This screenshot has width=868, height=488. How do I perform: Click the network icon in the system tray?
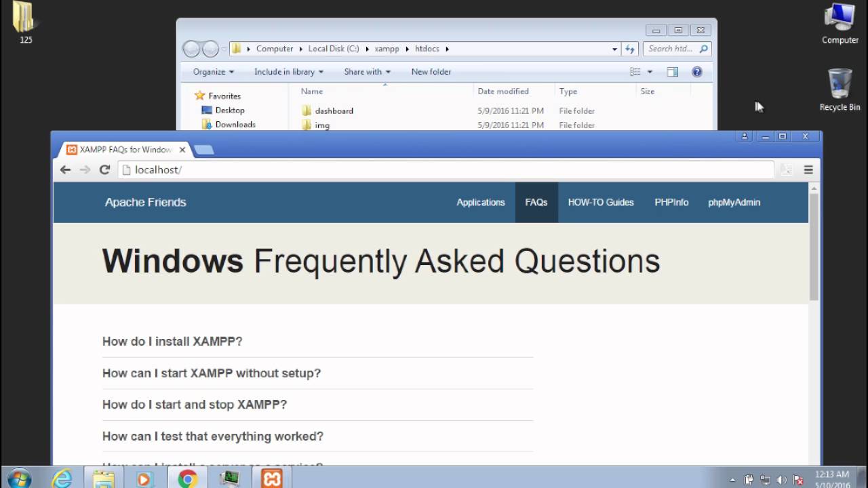point(766,480)
